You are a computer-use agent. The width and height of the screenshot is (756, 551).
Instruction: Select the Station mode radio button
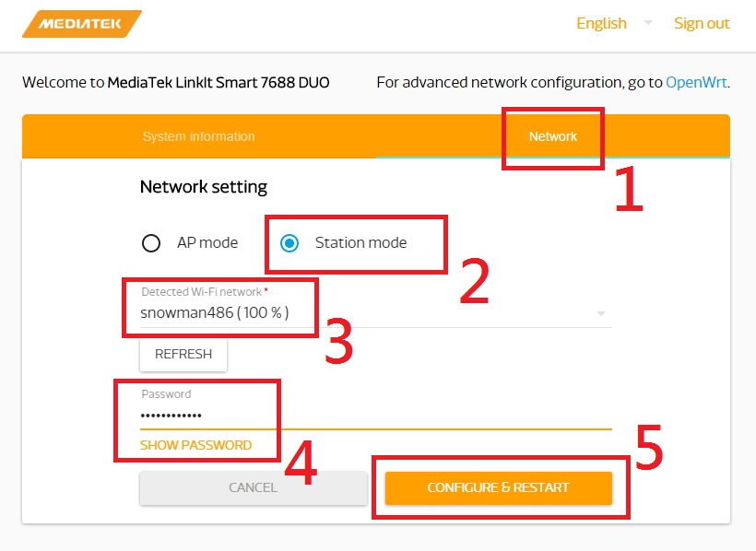coord(289,243)
